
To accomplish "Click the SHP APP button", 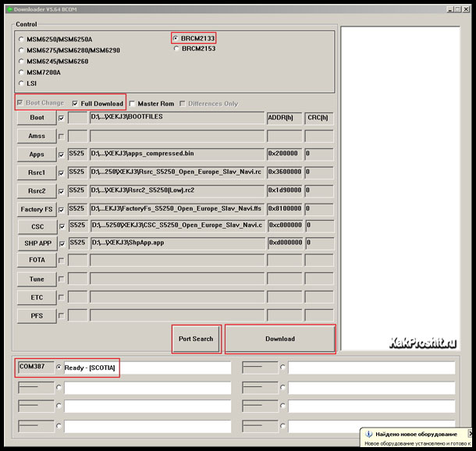I will click(37, 243).
